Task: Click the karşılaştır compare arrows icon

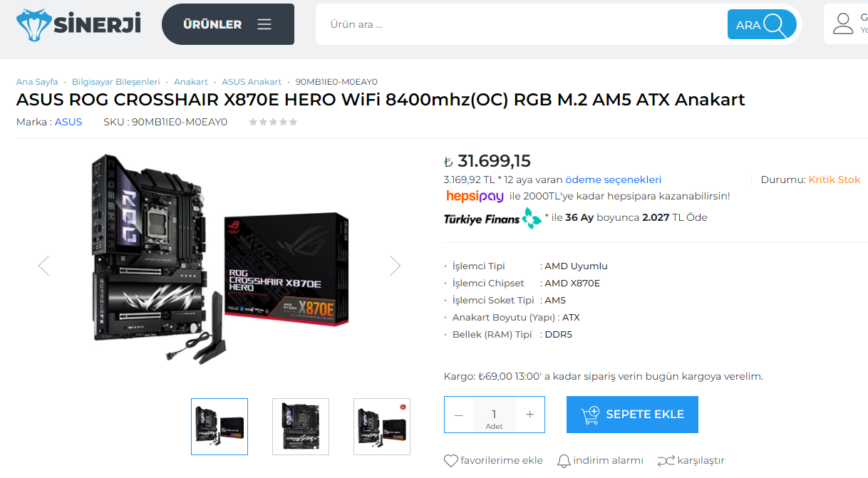Action: pos(666,461)
